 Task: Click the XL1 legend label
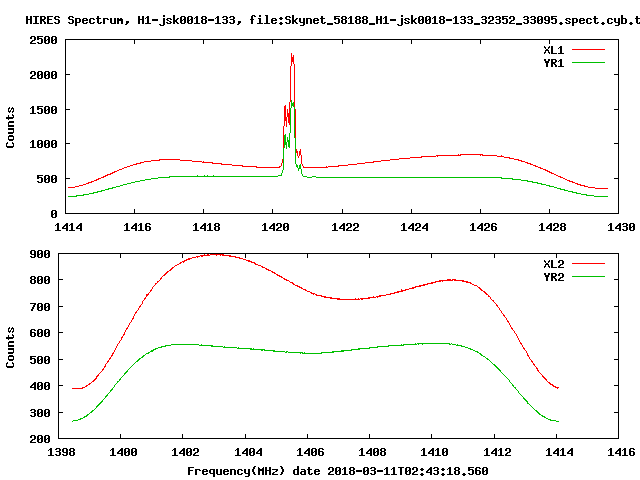point(553,50)
